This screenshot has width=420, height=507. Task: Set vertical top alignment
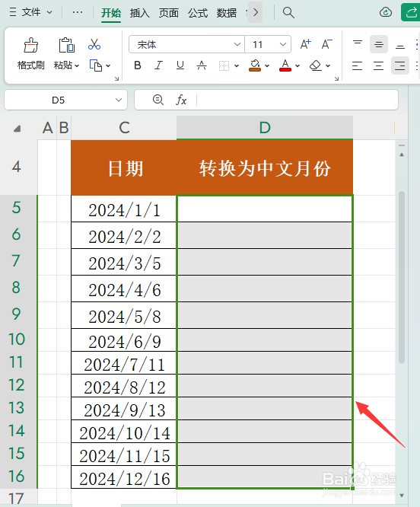coord(358,44)
